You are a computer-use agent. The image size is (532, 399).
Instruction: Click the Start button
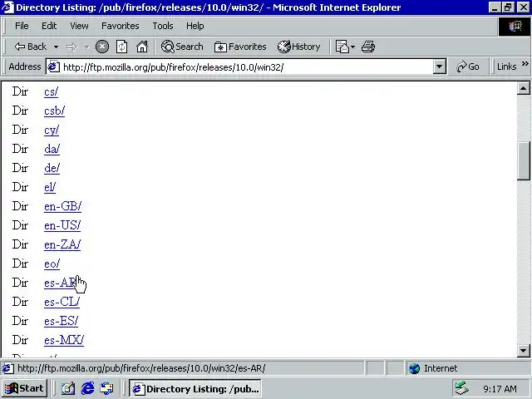click(24, 388)
